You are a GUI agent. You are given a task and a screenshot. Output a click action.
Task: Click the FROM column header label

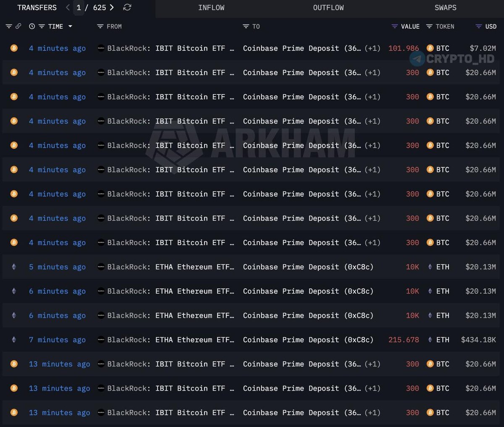(114, 26)
